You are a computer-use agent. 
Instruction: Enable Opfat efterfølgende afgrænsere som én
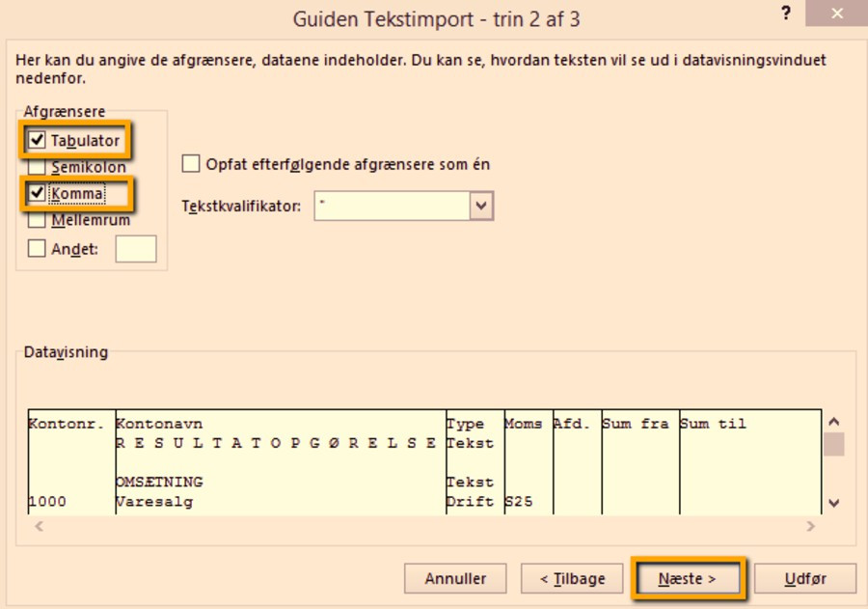[x=191, y=164]
